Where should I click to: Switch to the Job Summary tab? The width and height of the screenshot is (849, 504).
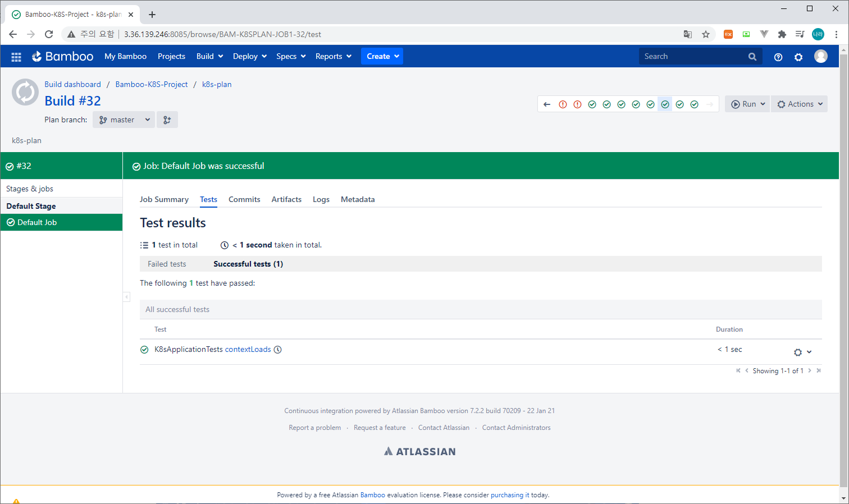pyautogui.click(x=164, y=199)
